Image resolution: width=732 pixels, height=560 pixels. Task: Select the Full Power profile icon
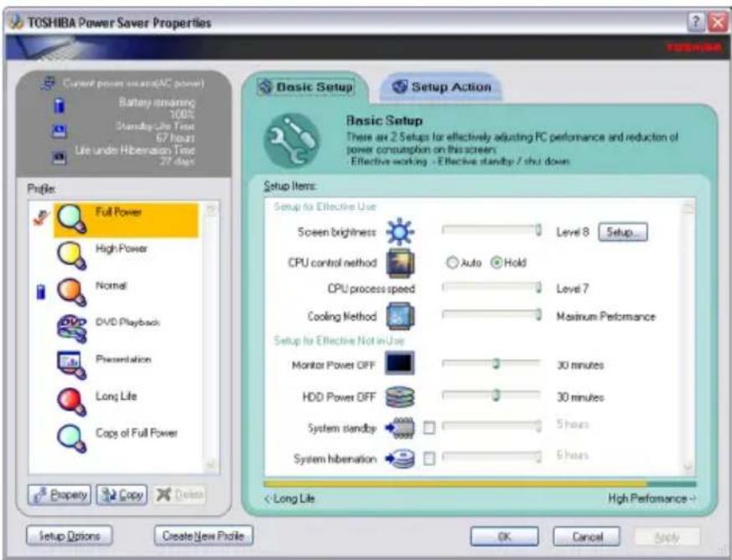[71, 219]
